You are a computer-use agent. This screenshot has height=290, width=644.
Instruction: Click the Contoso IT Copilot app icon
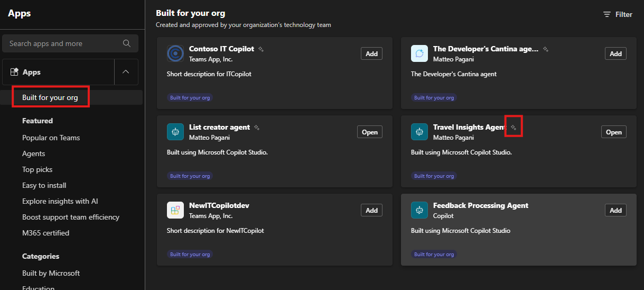click(175, 53)
